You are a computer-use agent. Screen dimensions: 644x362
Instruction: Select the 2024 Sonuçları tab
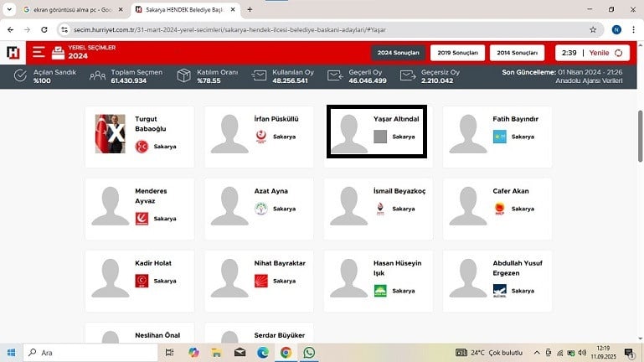(x=398, y=53)
